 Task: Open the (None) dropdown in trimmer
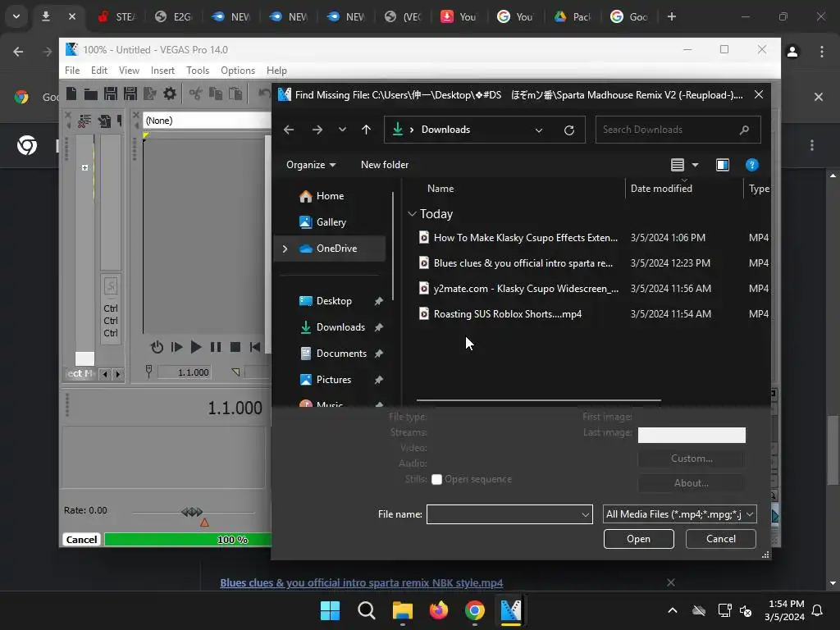coord(207,121)
